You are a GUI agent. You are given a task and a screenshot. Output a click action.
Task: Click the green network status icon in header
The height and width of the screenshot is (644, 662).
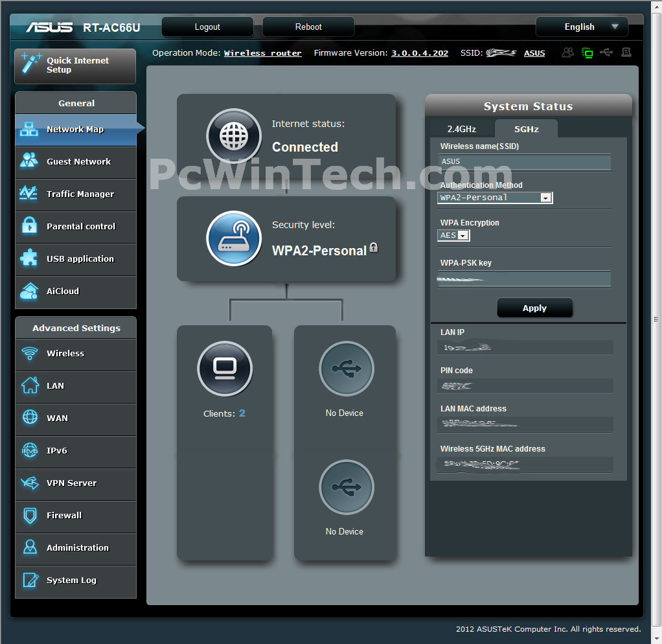click(588, 52)
